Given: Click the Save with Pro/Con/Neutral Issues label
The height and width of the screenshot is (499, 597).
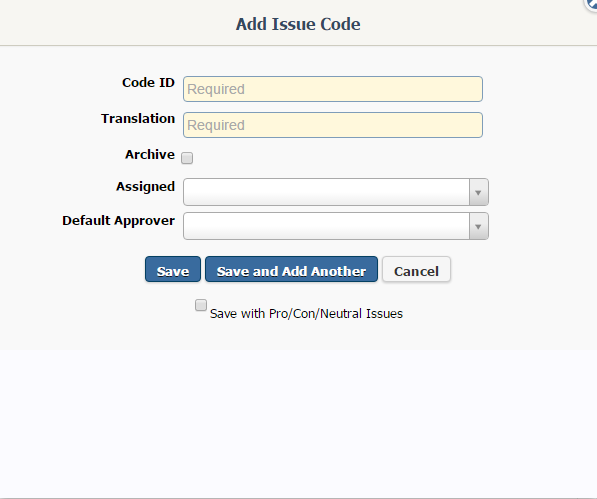Looking at the screenshot, I should click(306, 314).
